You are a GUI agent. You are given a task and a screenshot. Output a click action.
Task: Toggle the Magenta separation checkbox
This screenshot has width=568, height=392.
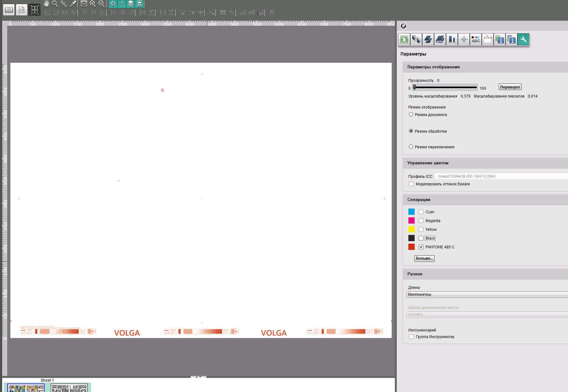[x=421, y=221]
